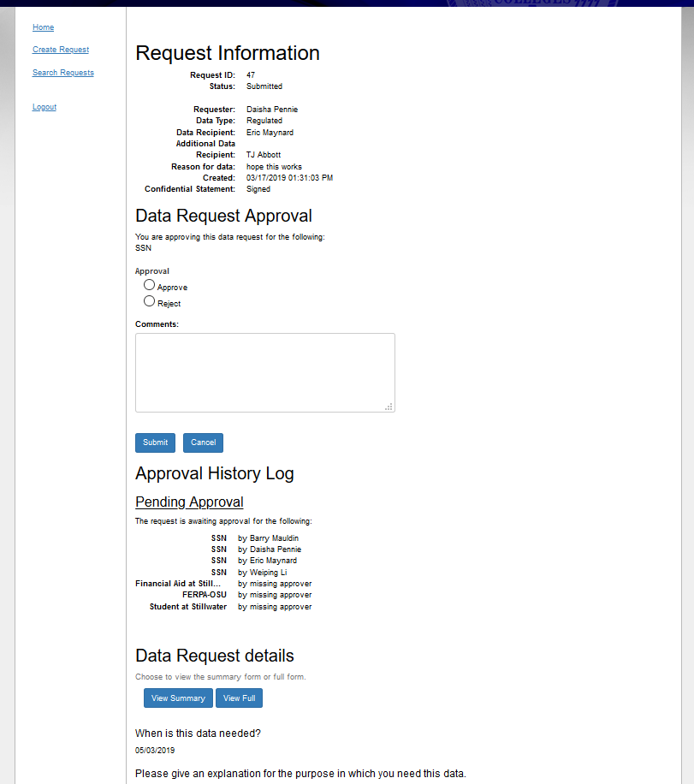Open the View Summary form

point(178,698)
